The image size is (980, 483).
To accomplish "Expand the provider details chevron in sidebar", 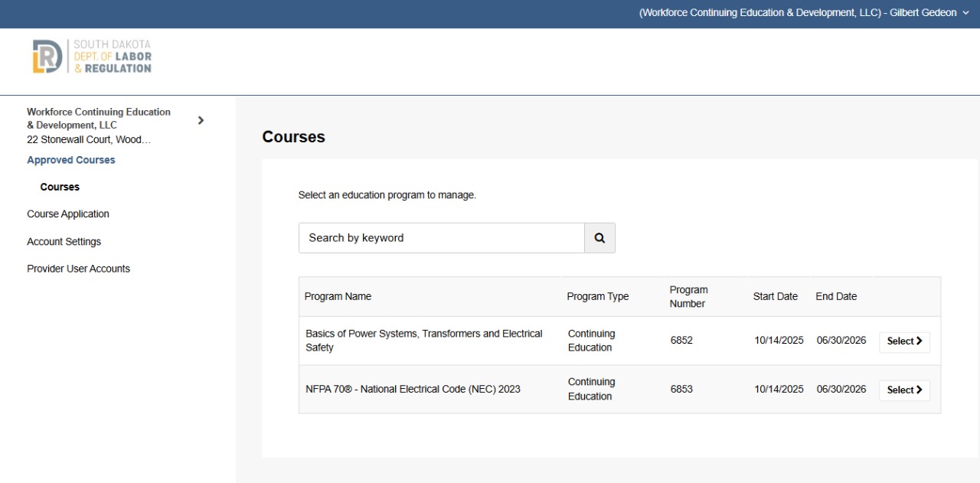I will [x=201, y=120].
